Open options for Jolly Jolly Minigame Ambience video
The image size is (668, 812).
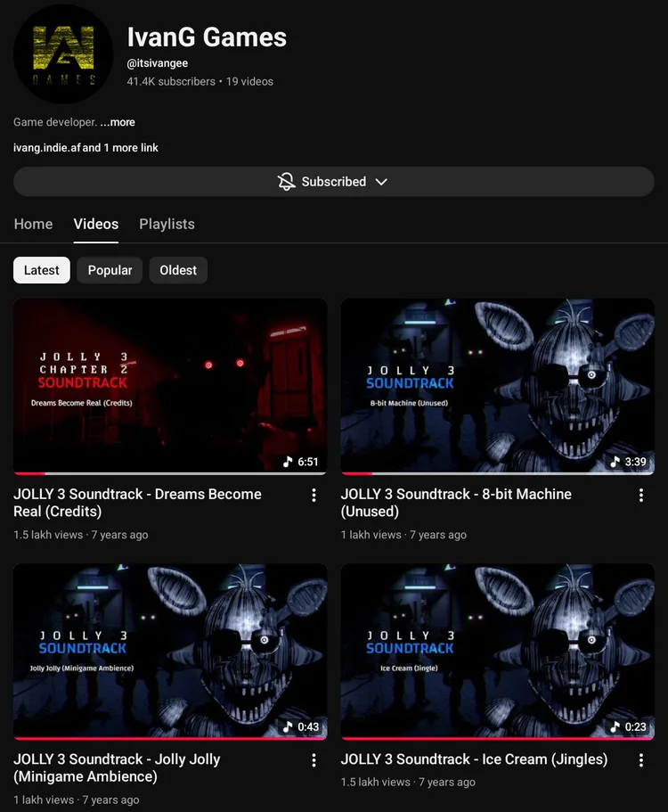[314, 760]
